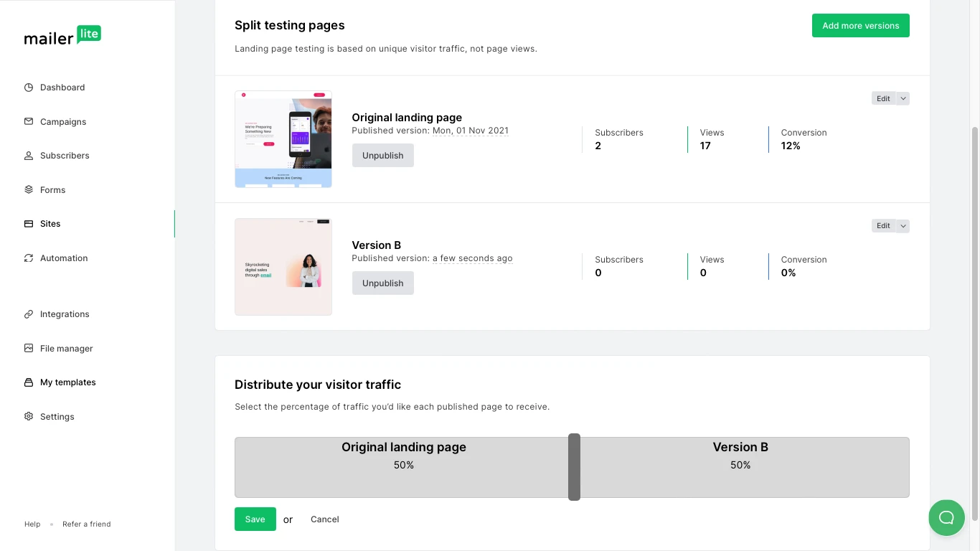Click the Dashboard clock icon in sidebar
The width and height of the screenshot is (980, 551).
tap(29, 88)
